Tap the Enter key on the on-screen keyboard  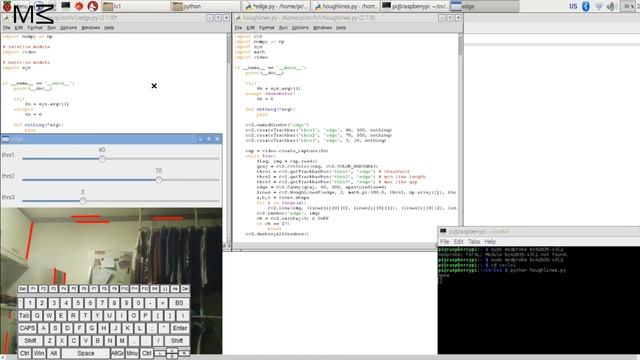180,328
